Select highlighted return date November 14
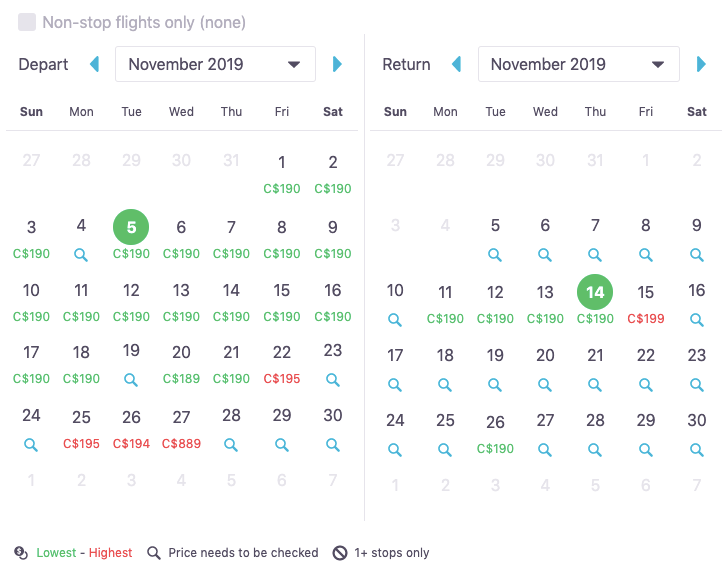 595,292
